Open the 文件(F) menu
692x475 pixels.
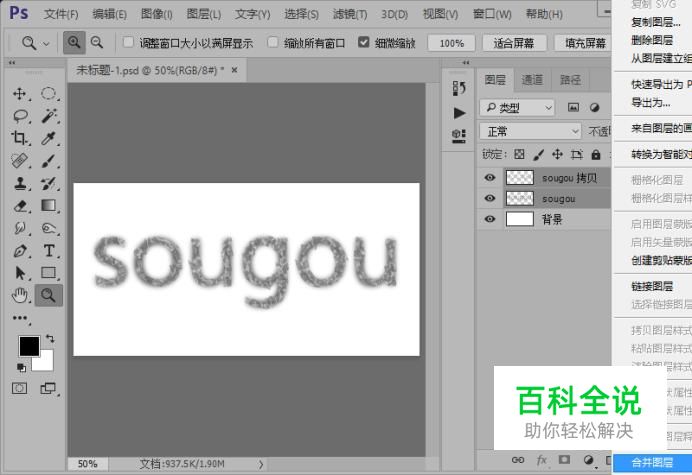click(61, 14)
